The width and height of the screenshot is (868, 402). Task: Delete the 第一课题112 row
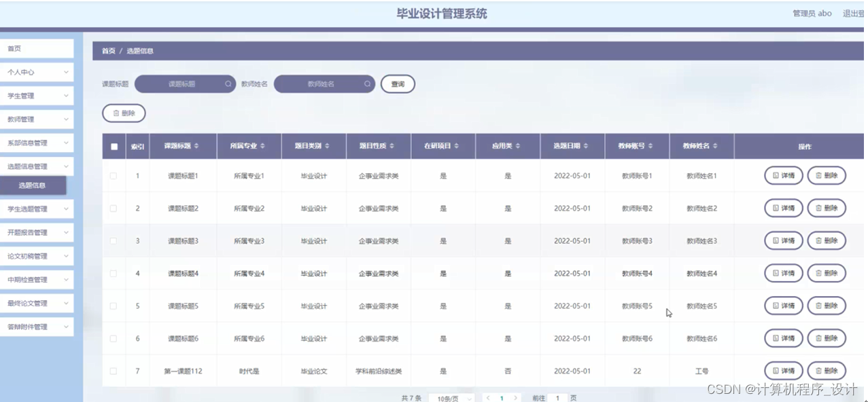click(x=827, y=371)
